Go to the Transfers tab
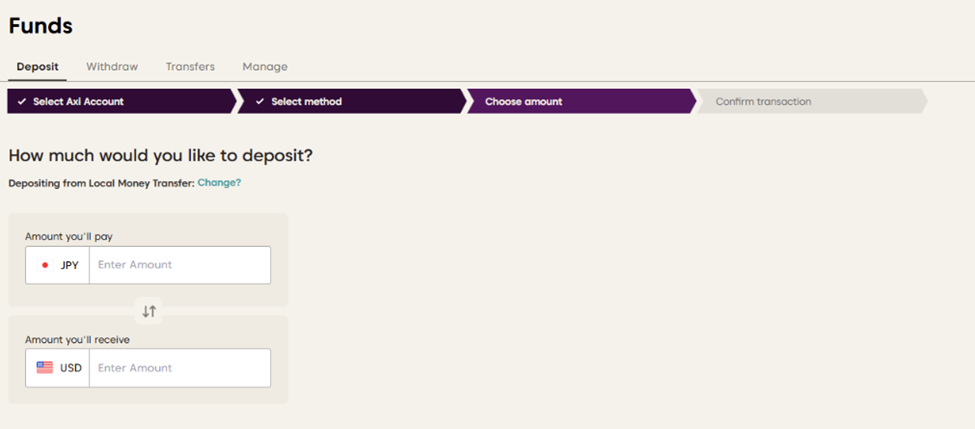975x429 pixels. [x=190, y=67]
